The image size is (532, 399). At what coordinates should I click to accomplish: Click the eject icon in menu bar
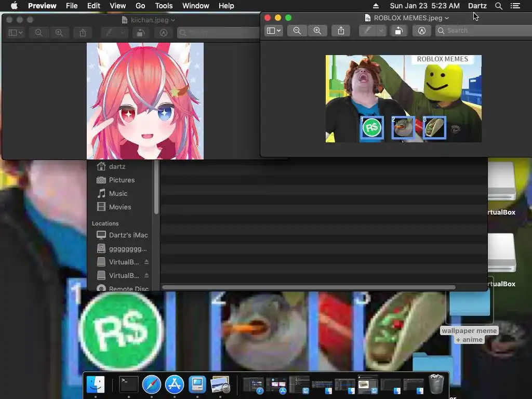(376, 6)
